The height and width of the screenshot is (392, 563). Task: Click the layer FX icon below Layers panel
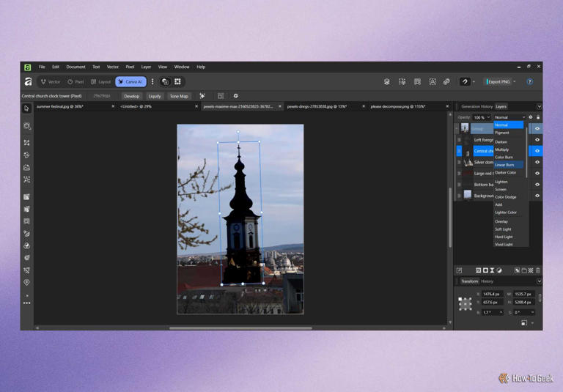coord(478,270)
